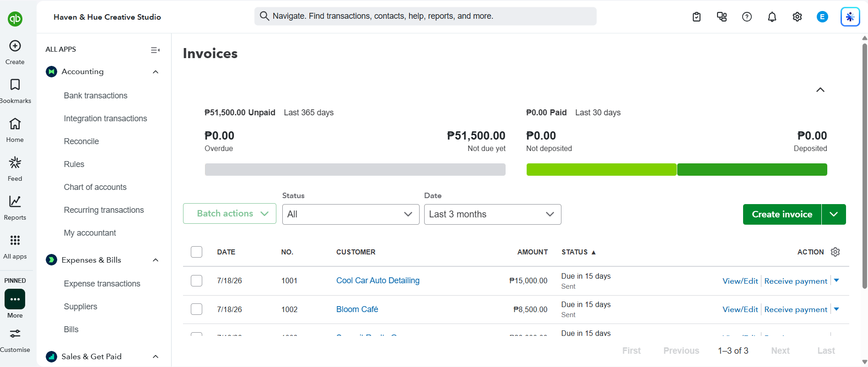Go to Reconcile in sidebar
Image resolution: width=868 pixels, height=367 pixels.
[x=81, y=141]
